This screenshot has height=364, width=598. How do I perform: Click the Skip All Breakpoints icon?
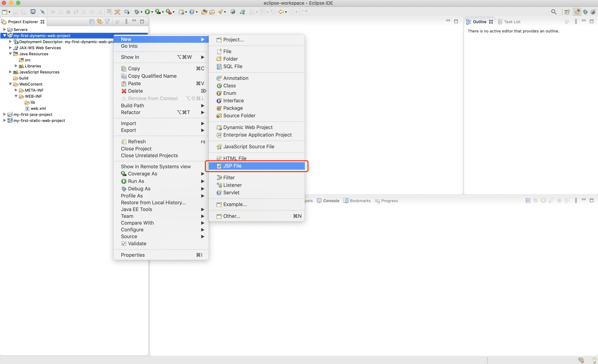pyautogui.click(x=42, y=12)
